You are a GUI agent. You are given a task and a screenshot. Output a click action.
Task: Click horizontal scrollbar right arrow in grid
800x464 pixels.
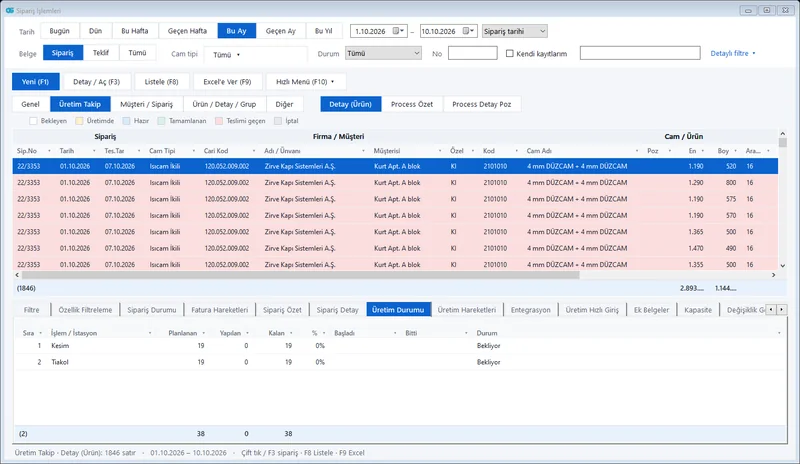[x=773, y=275]
